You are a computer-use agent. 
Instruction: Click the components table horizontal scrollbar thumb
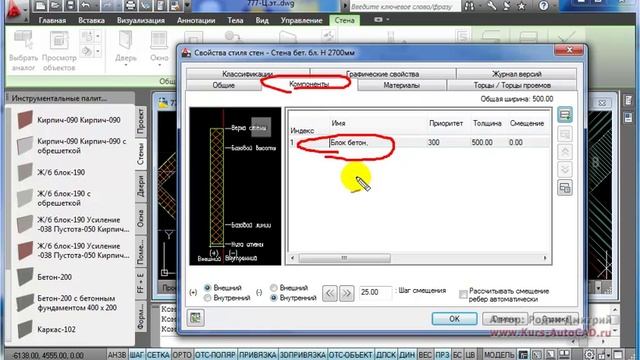coord(344,258)
